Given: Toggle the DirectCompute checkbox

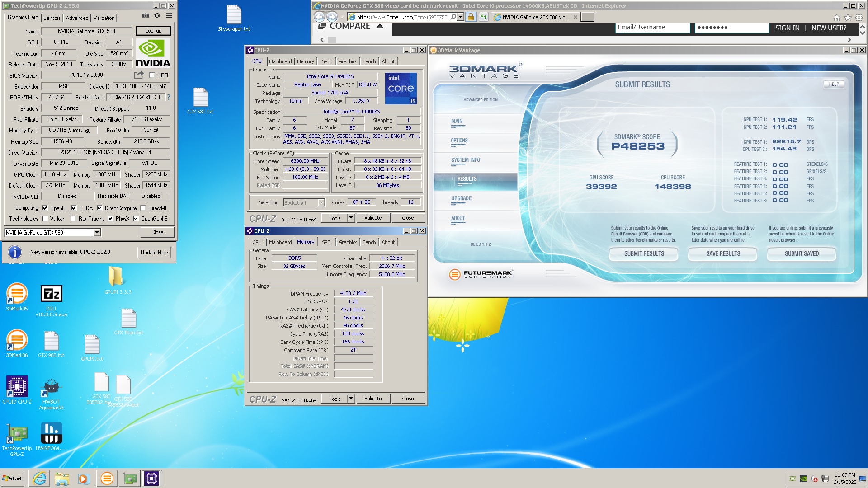Looking at the screenshot, I should point(99,208).
